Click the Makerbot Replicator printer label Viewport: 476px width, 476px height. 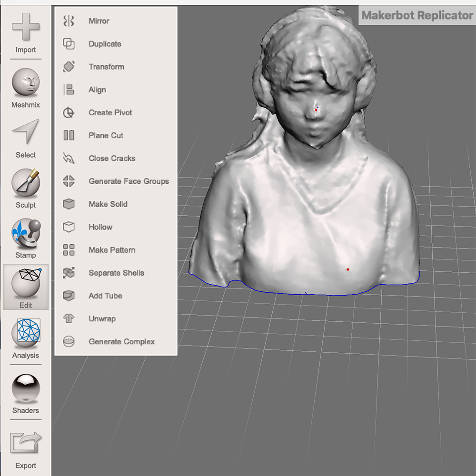[416, 15]
